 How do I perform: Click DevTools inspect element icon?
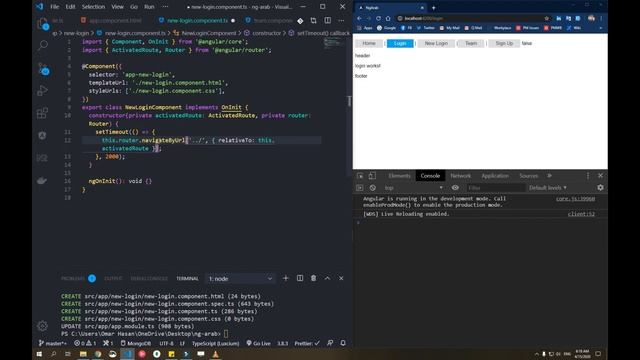click(x=360, y=176)
